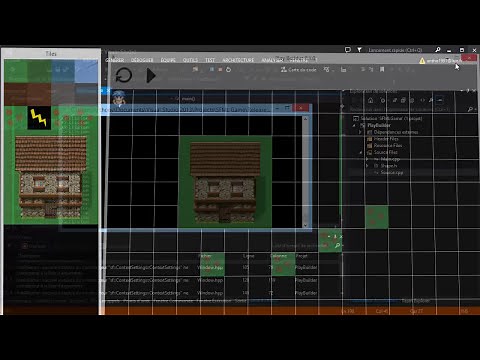The image size is (480, 360).
Task: Click the Solution Explorer search field
Action: pos(412,109)
